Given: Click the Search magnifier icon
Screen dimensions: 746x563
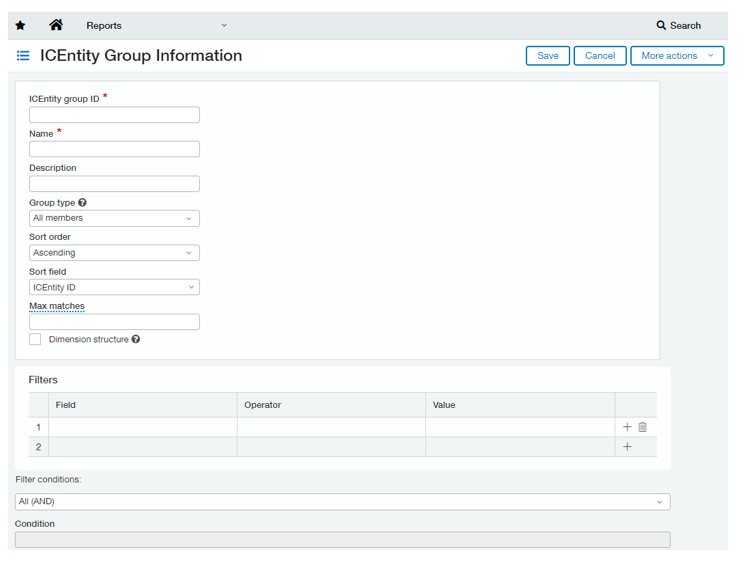Looking at the screenshot, I should [x=661, y=26].
